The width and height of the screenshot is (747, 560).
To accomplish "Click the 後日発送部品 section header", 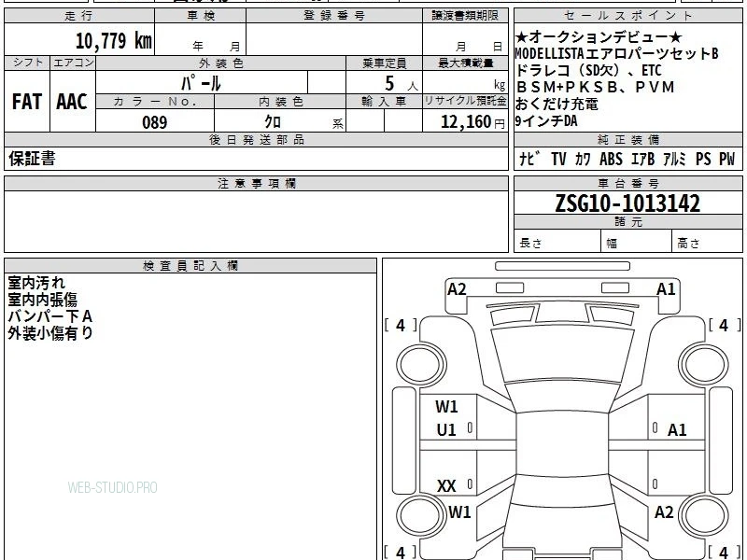I will [x=256, y=139].
